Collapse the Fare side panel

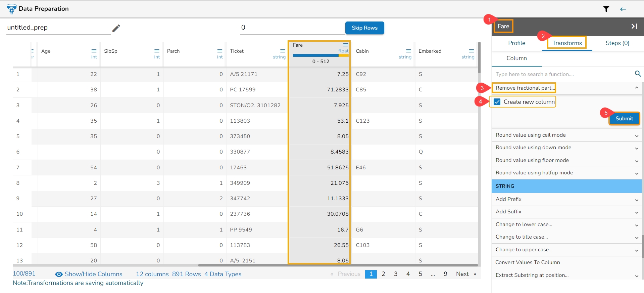(634, 26)
